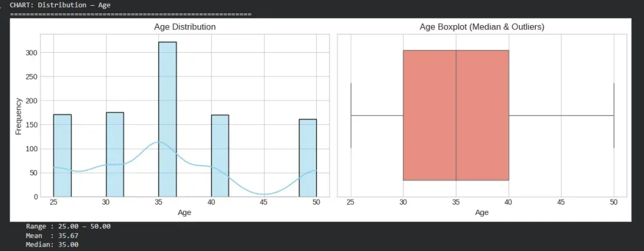
Task: Click the median line inside the boxplot box
Action: tap(456, 115)
